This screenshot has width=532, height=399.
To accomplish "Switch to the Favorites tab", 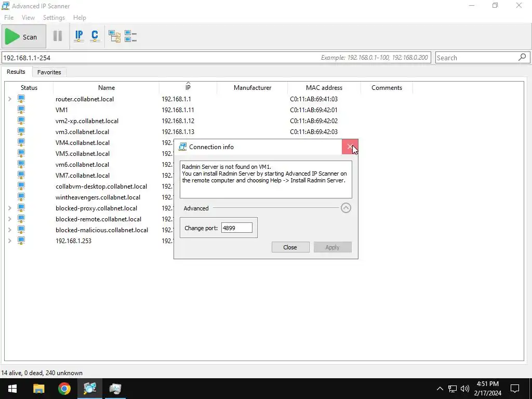I will (x=49, y=72).
